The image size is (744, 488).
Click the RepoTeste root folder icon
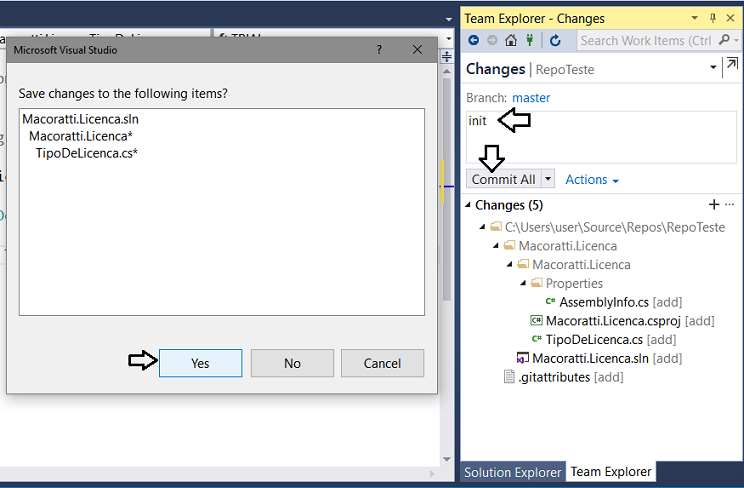pyautogui.click(x=496, y=226)
